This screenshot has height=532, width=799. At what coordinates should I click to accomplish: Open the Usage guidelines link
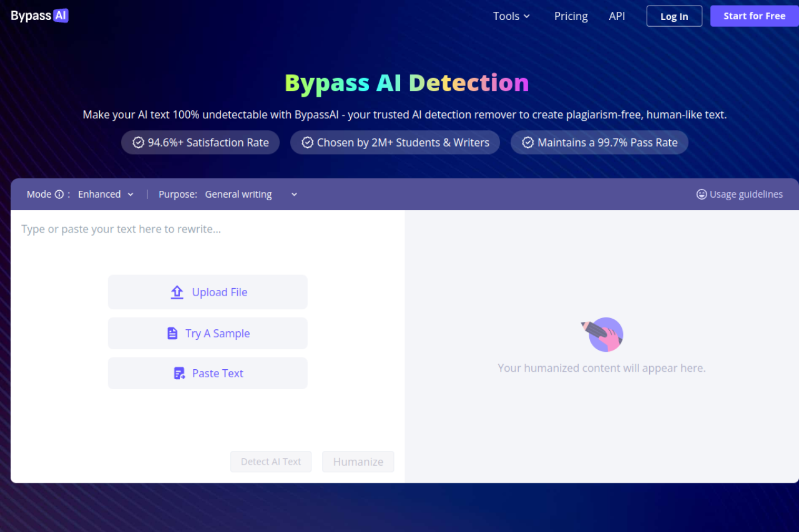pos(739,195)
